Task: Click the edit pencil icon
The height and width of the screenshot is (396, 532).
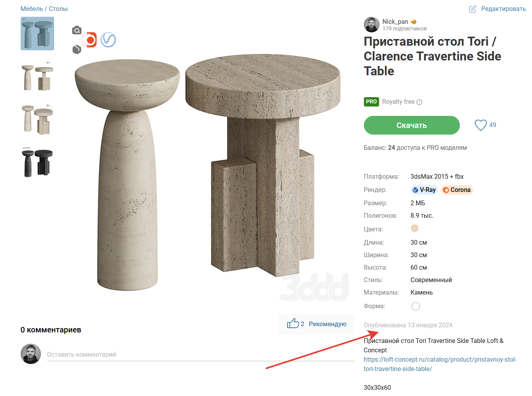Action: point(472,9)
